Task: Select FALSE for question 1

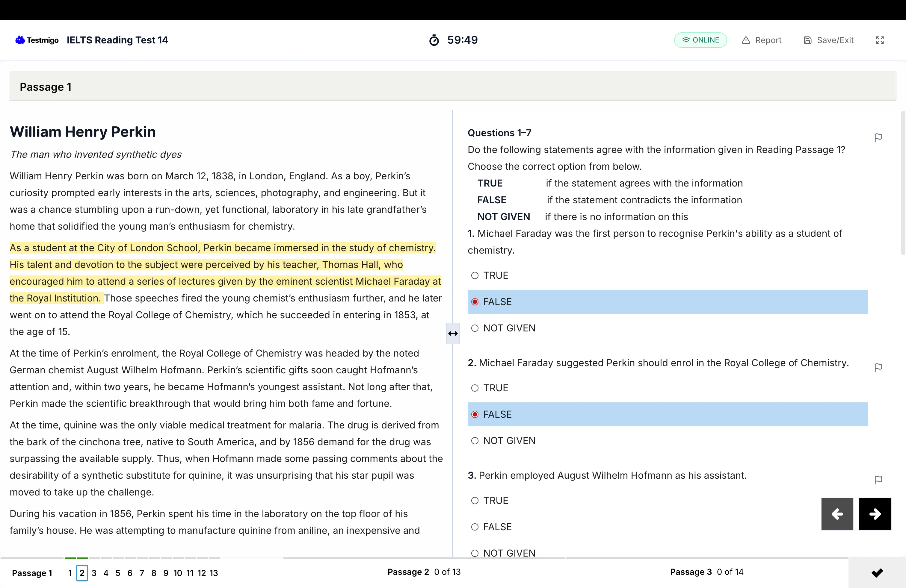Action: tap(475, 301)
